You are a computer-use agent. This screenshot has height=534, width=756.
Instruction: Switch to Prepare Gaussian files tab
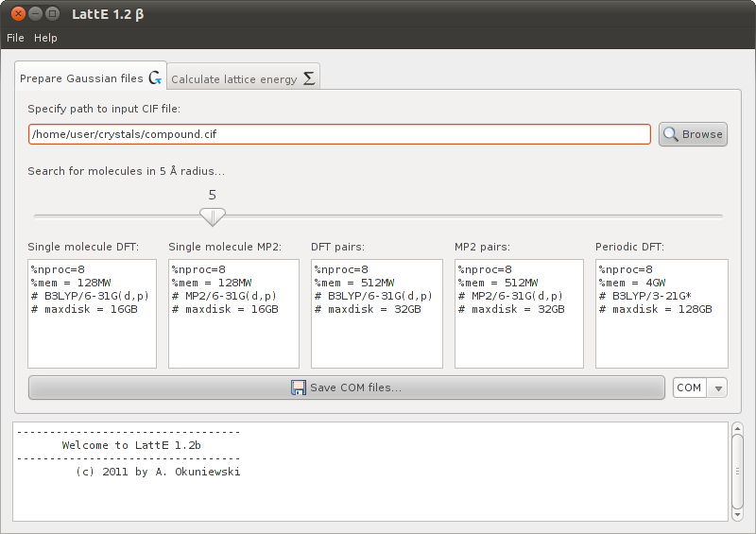pyautogui.click(x=91, y=78)
